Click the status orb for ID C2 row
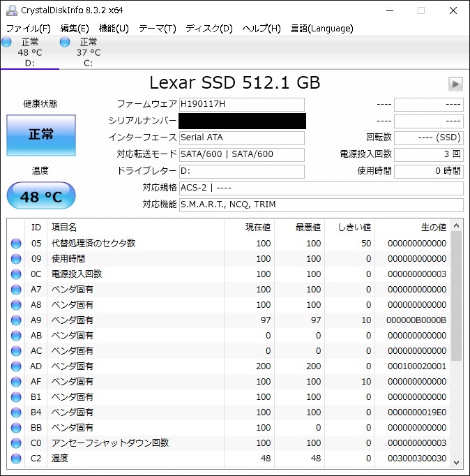Image resolution: width=470 pixels, height=476 pixels. (16, 459)
